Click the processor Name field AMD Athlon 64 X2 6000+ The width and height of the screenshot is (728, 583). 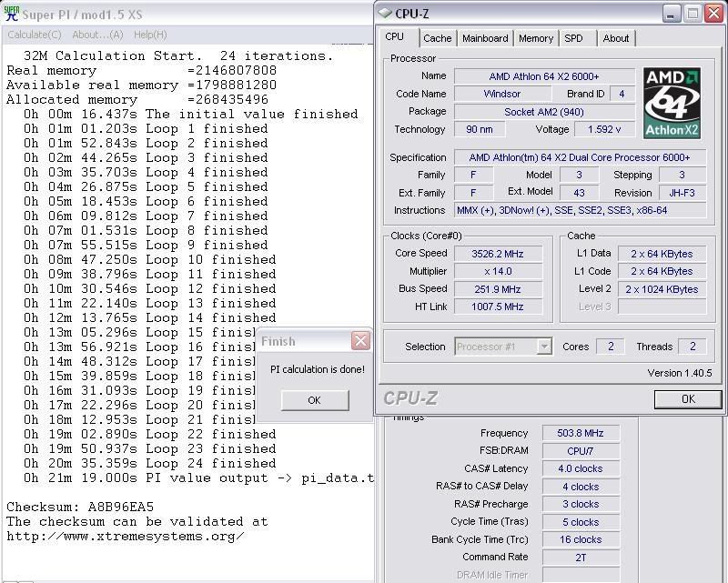click(544, 76)
